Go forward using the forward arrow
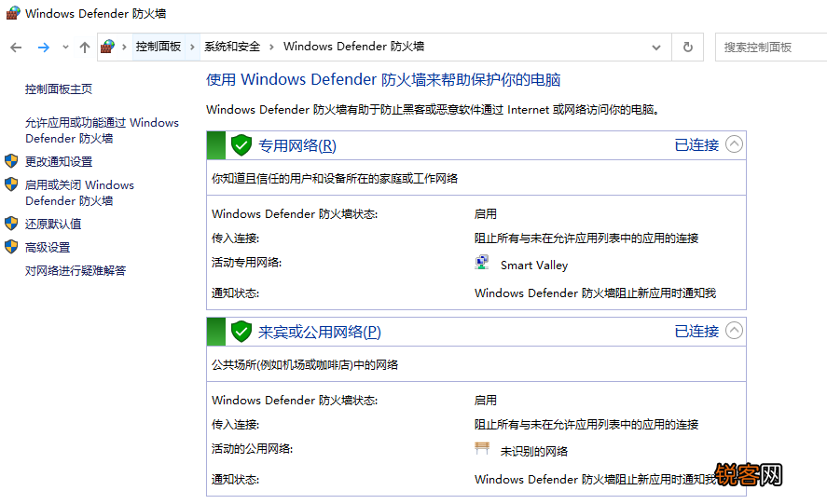The width and height of the screenshot is (827, 504). (44, 48)
